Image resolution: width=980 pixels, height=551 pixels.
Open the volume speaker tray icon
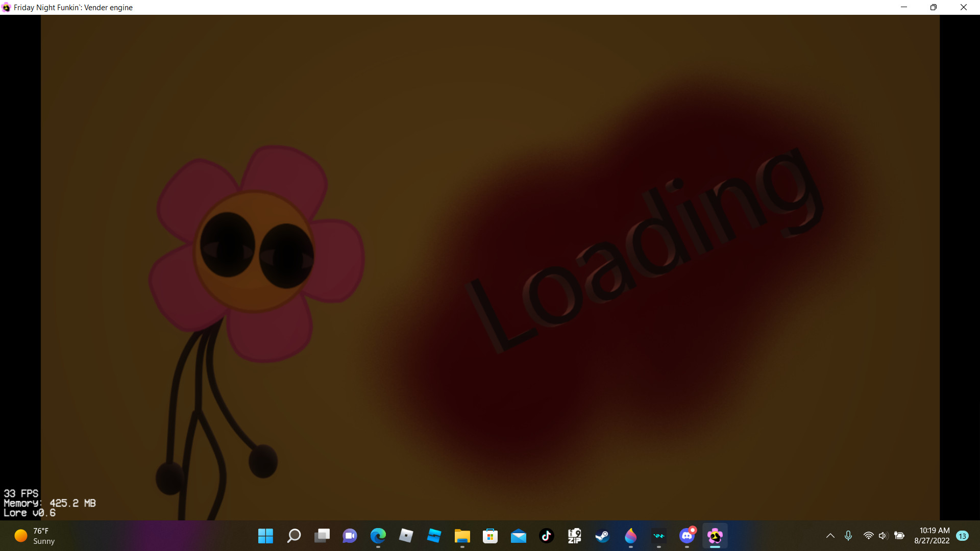(x=883, y=536)
